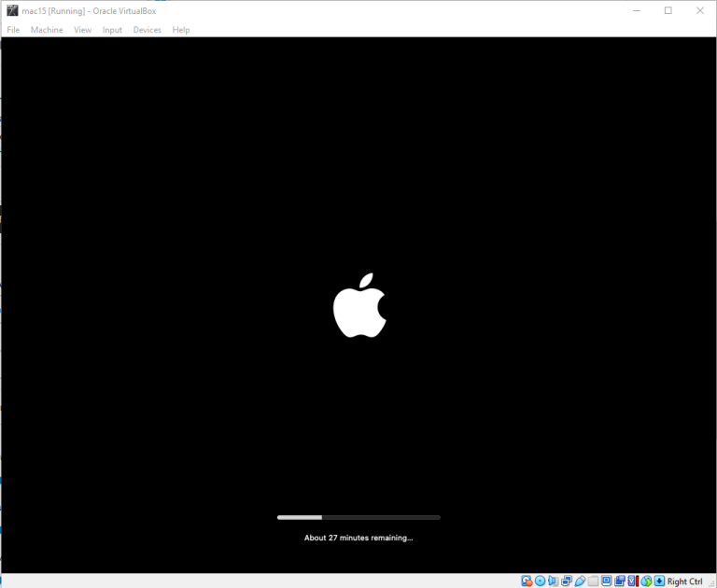717x588 pixels.
Task: Expand the Devices menu
Action: click(147, 30)
